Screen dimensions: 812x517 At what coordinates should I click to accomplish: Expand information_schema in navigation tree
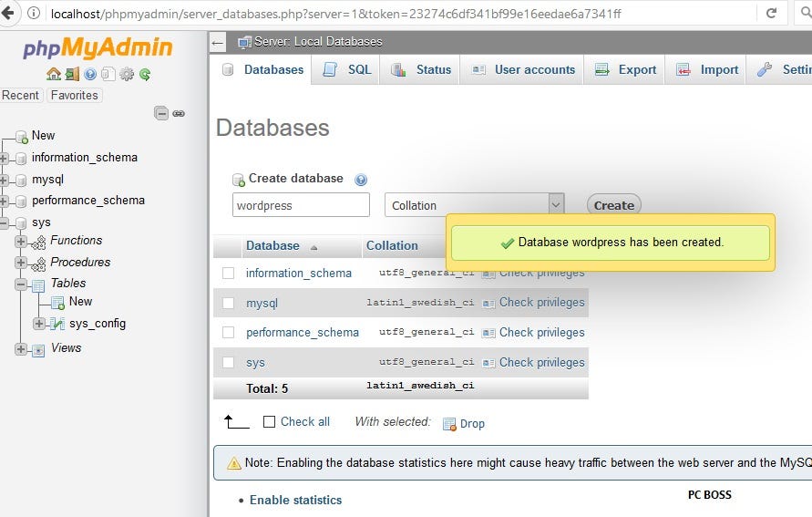click(4, 158)
